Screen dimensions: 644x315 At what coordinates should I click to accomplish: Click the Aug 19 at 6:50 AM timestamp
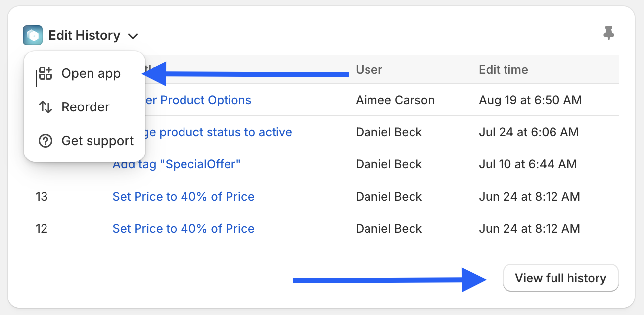point(530,100)
